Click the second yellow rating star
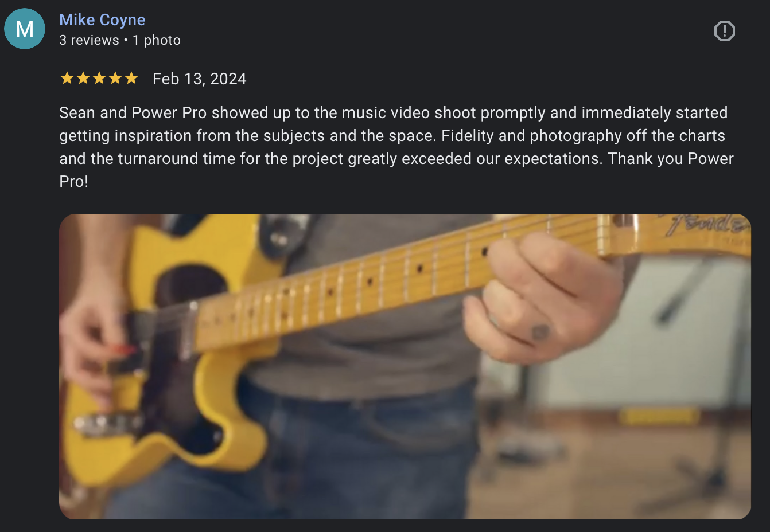This screenshot has height=532, width=770. (83, 78)
